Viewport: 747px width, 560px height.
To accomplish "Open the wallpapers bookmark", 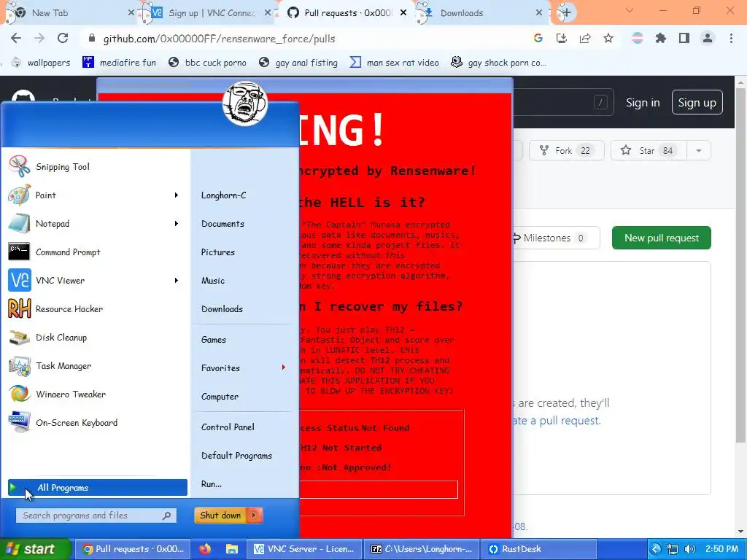I will 41,63.
